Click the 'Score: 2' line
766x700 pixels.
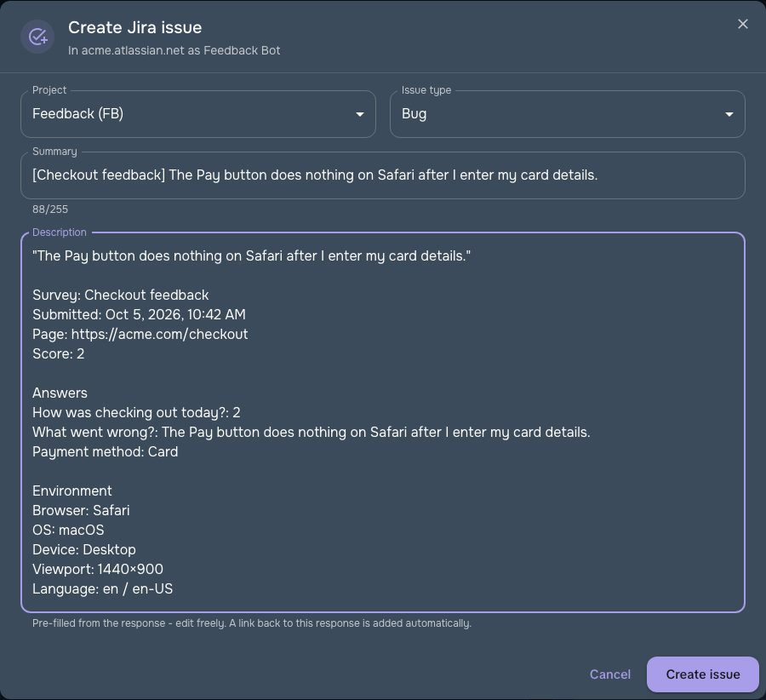pos(59,354)
